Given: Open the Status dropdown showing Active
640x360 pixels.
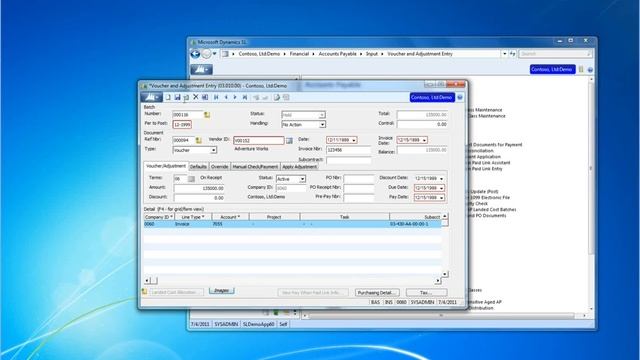Looking at the screenshot, I should pyautogui.click(x=302, y=179).
